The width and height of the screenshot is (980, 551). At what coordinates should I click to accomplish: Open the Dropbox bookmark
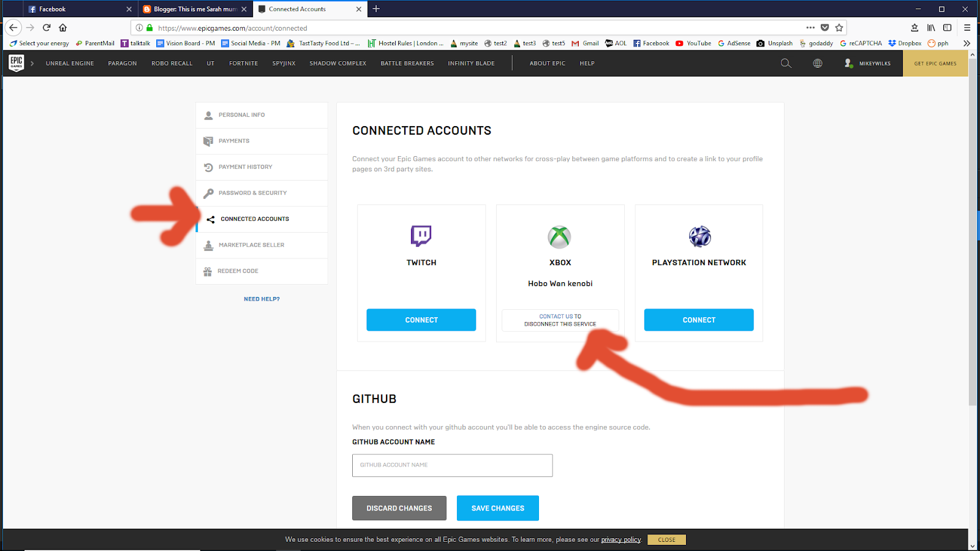click(x=905, y=43)
